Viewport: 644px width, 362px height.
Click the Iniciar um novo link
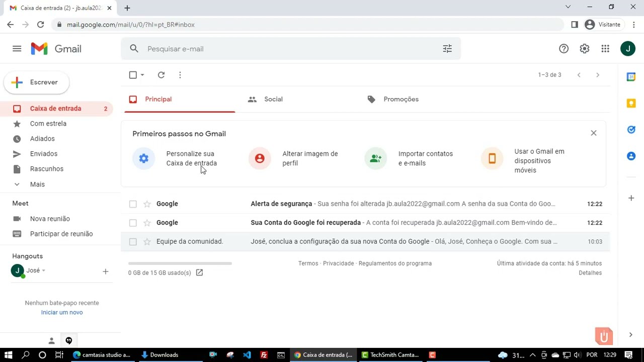coord(62,312)
